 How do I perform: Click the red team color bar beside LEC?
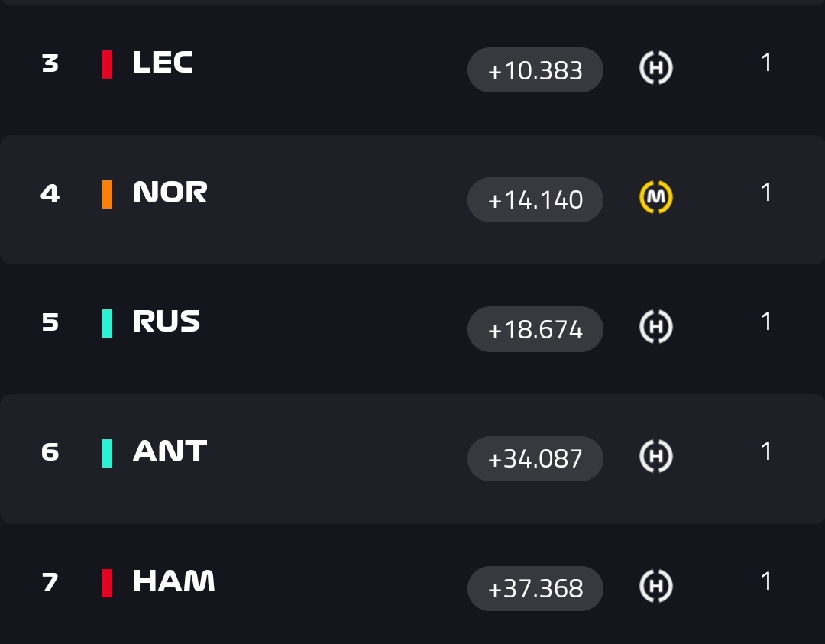pos(108,63)
